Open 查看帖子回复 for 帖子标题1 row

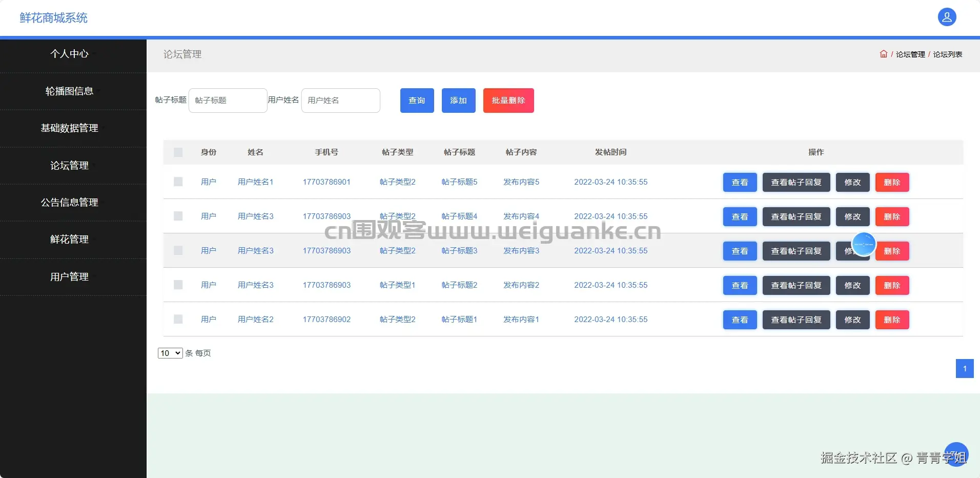797,320
